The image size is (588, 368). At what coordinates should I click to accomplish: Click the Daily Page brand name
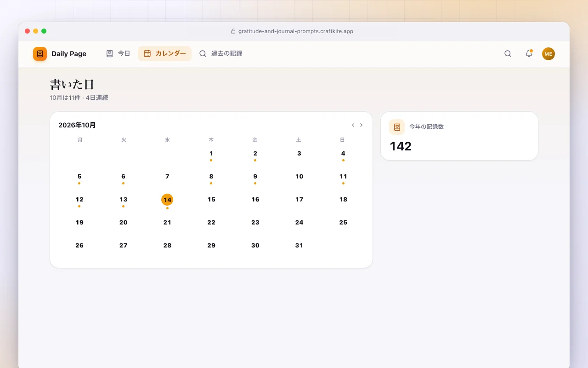click(x=69, y=54)
